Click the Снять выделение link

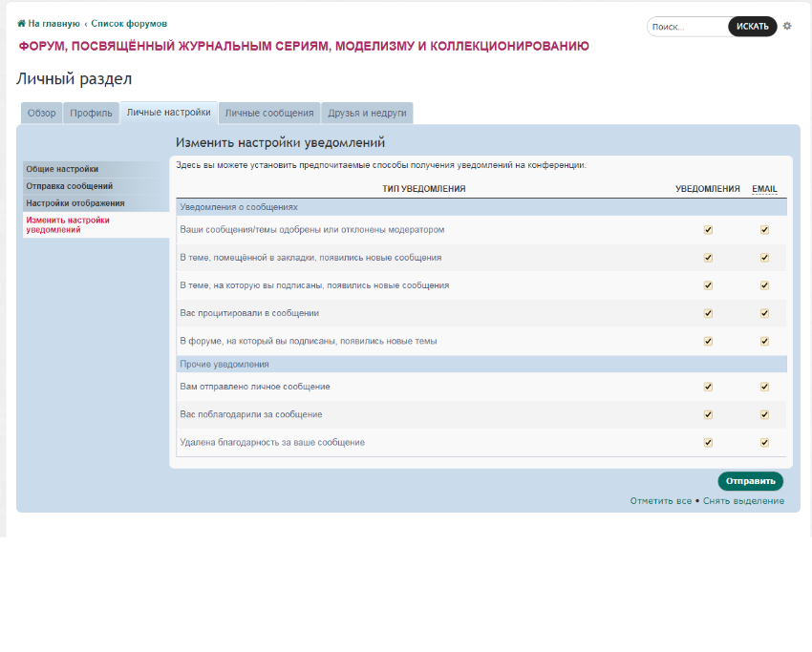[x=743, y=501]
